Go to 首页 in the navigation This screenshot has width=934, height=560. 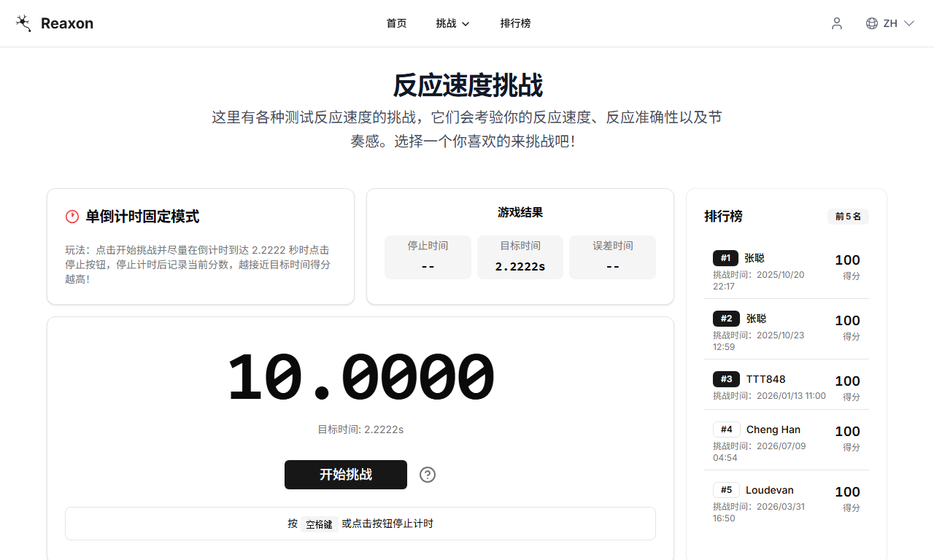[396, 23]
